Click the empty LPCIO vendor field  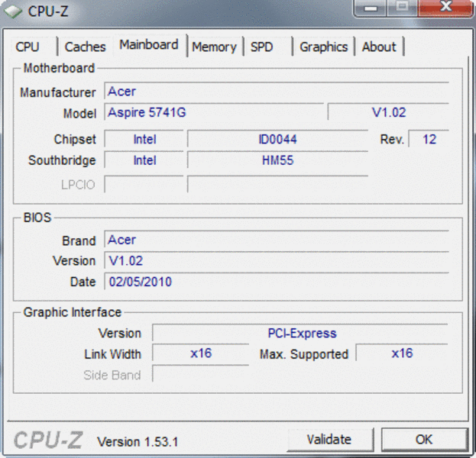point(144,184)
